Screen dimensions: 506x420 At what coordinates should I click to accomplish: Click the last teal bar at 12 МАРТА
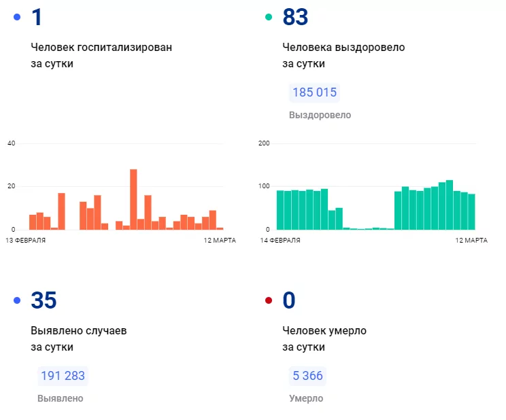(x=471, y=211)
